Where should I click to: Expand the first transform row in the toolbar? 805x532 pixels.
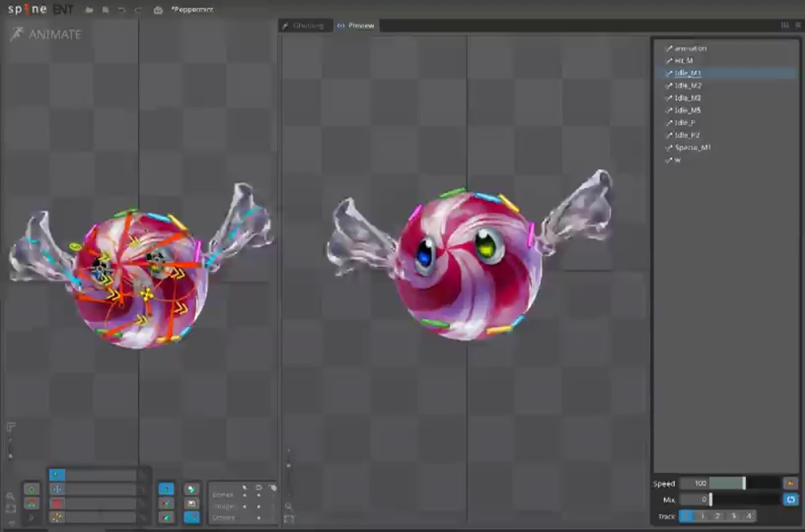point(142,475)
